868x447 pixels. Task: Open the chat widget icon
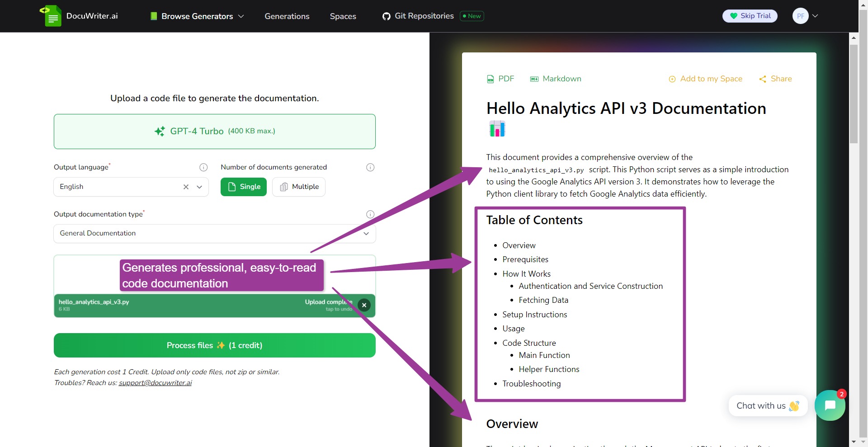click(x=830, y=405)
